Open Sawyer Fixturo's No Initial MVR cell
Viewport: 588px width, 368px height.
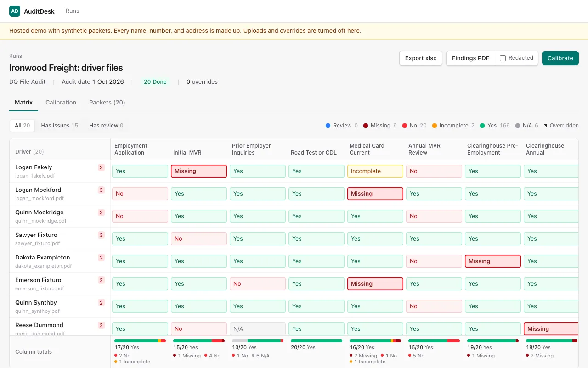[x=199, y=239]
